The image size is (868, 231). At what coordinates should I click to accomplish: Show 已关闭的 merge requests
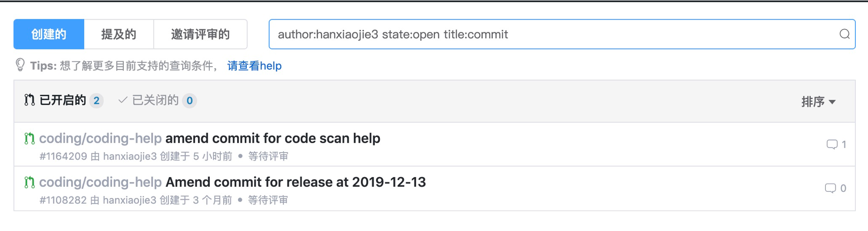pos(157,100)
